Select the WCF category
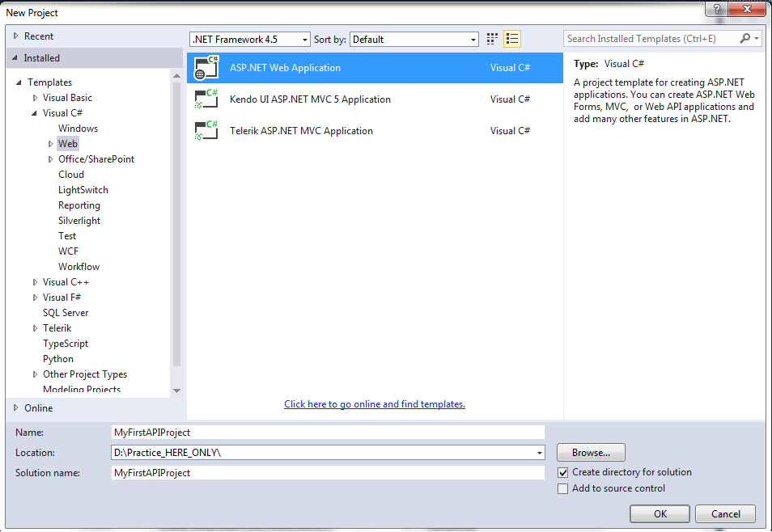Image resolution: width=772 pixels, height=532 pixels. click(69, 251)
